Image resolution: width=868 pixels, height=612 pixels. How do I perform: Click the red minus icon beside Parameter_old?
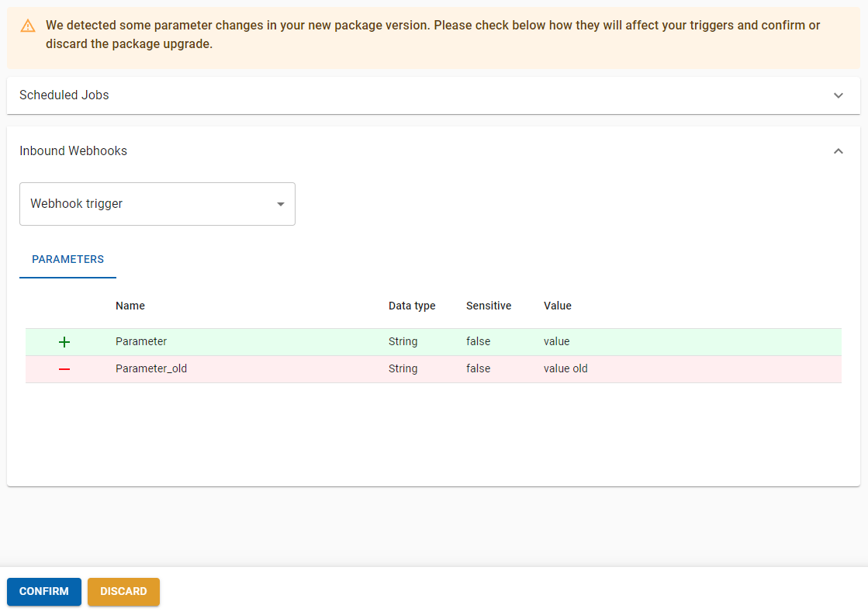click(64, 369)
